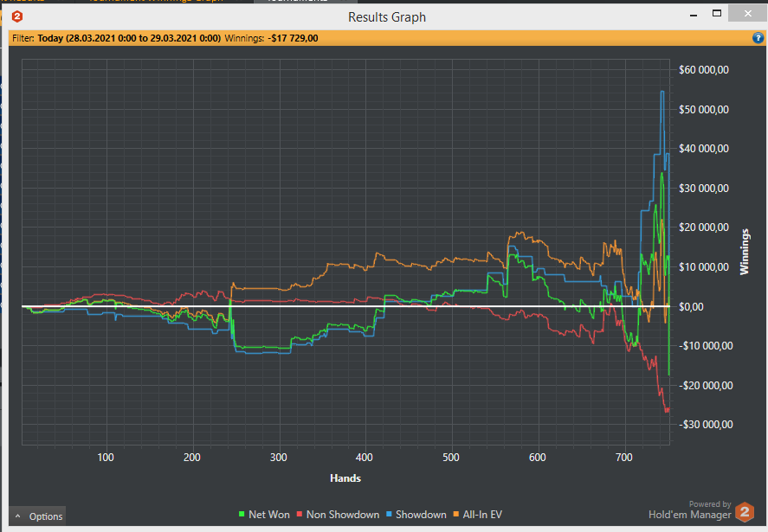The height and width of the screenshot is (532, 768).
Task: Click the '$40 000,00' axis label
Action: (x=703, y=149)
